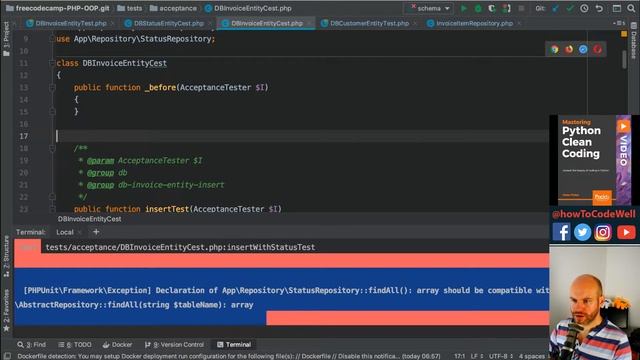Open the Structure side panel

pyautogui.click(x=6, y=256)
